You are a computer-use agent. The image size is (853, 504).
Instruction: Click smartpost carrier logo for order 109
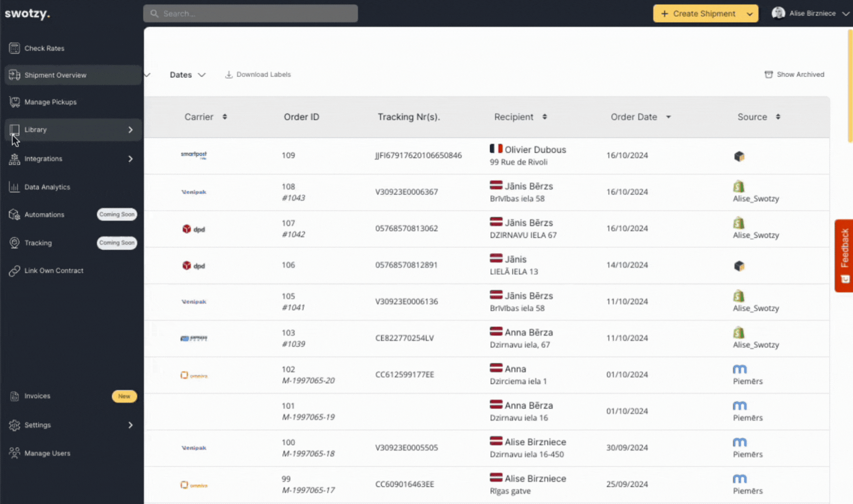pyautogui.click(x=194, y=155)
